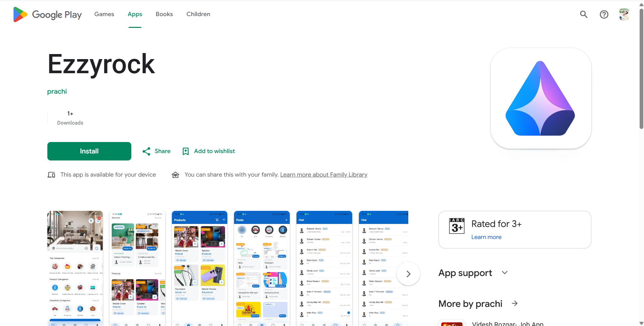
Task: Open the first home screen screenshot
Action: pyautogui.click(x=75, y=268)
